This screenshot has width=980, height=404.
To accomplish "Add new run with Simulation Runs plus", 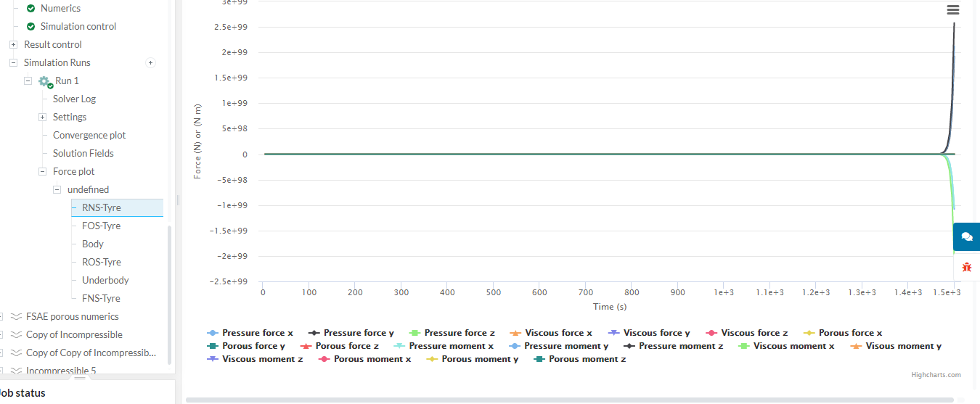I will (151, 63).
